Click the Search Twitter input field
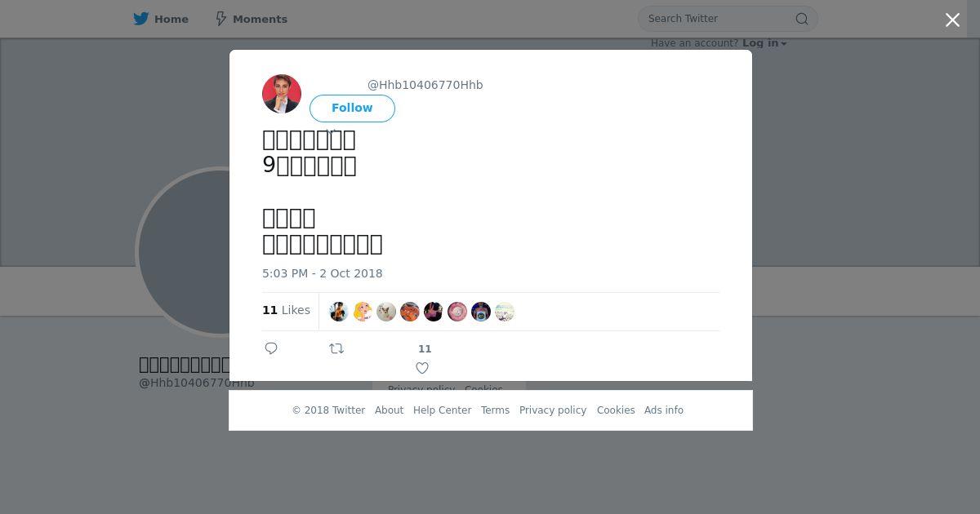The image size is (980, 514). (719, 19)
